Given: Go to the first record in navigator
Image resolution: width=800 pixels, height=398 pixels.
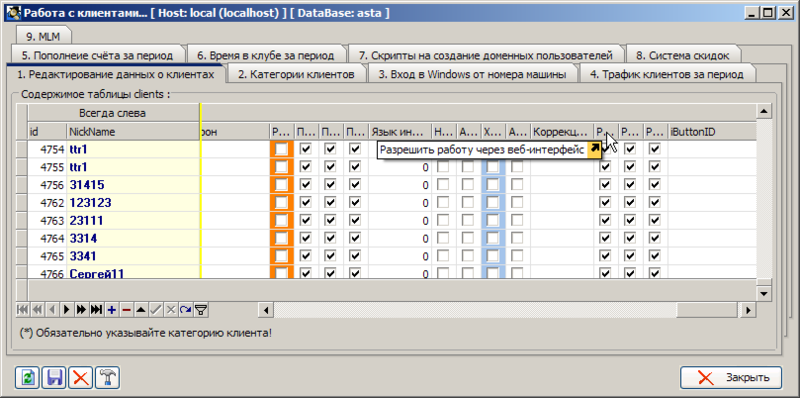Looking at the screenshot, I should point(22,309).
